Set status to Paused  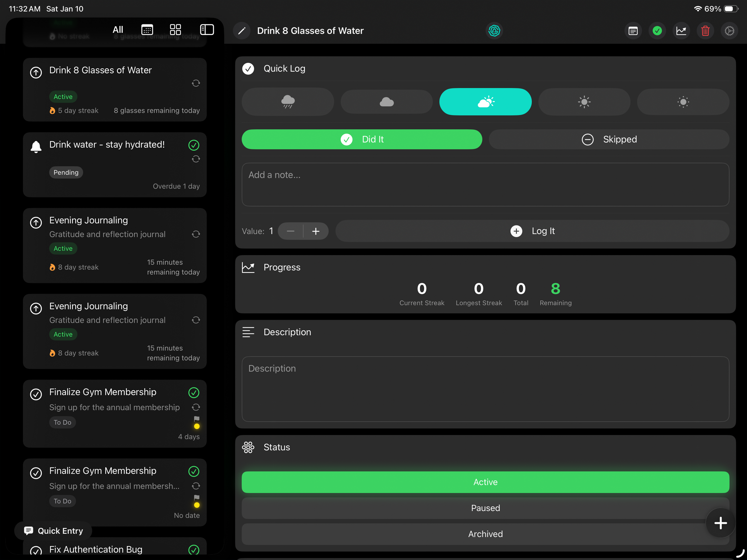point(485,508)
